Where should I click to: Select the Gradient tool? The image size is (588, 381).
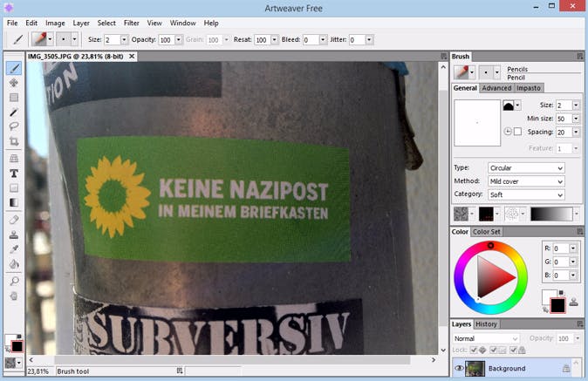pos(14,202)
